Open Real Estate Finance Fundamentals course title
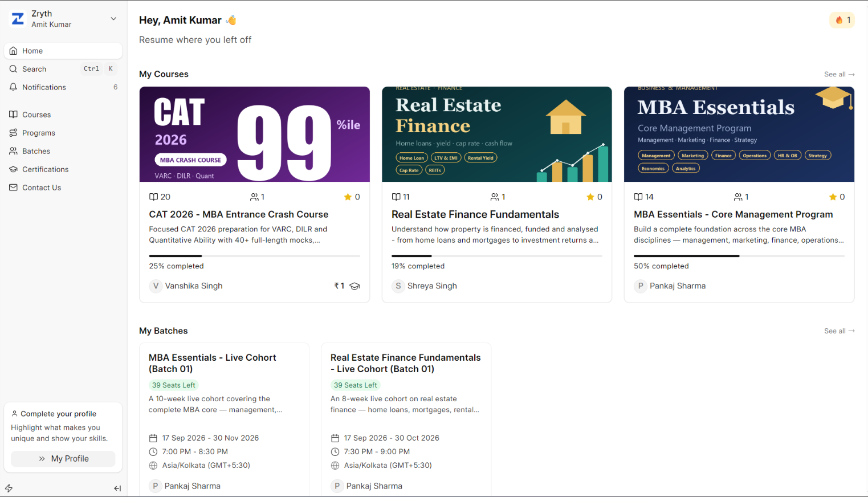The image size is (868, 497). point(475,214)
